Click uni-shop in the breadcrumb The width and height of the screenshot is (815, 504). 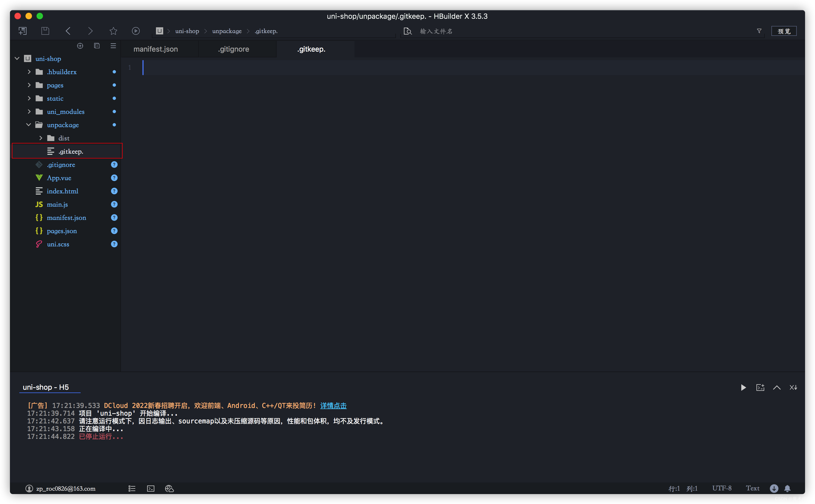pos(187,31)
